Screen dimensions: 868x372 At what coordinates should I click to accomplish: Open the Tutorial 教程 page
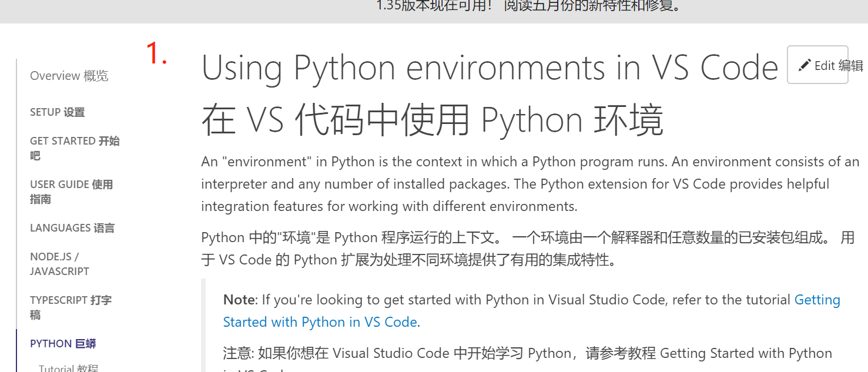click(x=68, y=368)
